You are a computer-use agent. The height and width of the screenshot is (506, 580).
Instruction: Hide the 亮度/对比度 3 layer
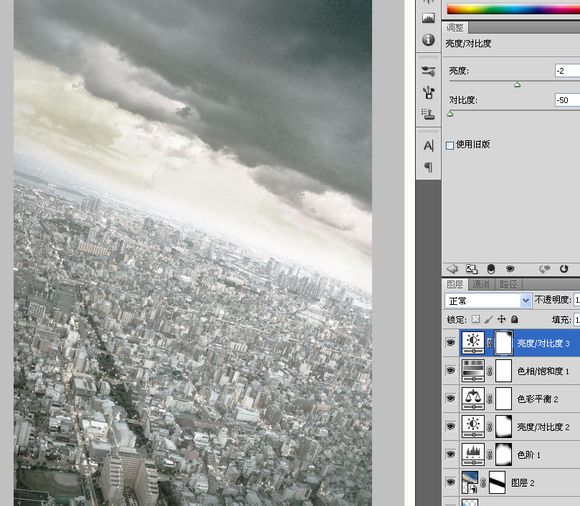pos(451,343)
